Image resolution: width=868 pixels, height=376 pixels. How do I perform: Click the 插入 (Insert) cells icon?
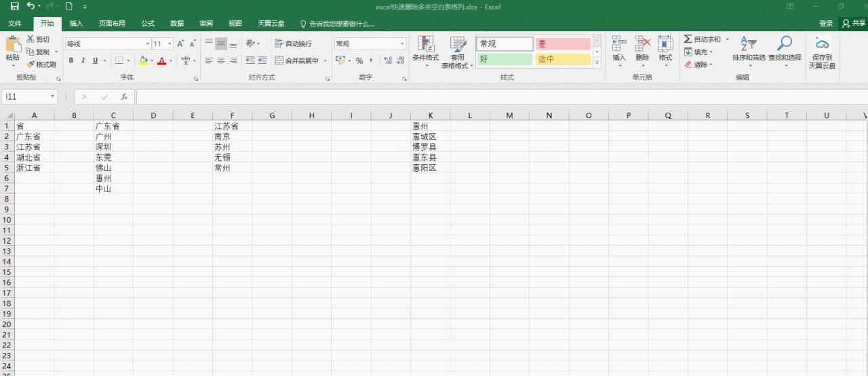619,43
